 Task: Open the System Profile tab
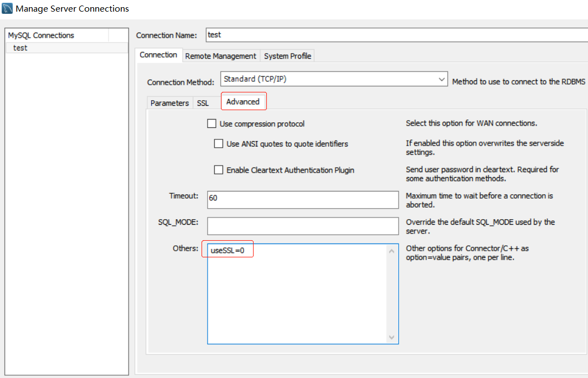pos(287,56)
